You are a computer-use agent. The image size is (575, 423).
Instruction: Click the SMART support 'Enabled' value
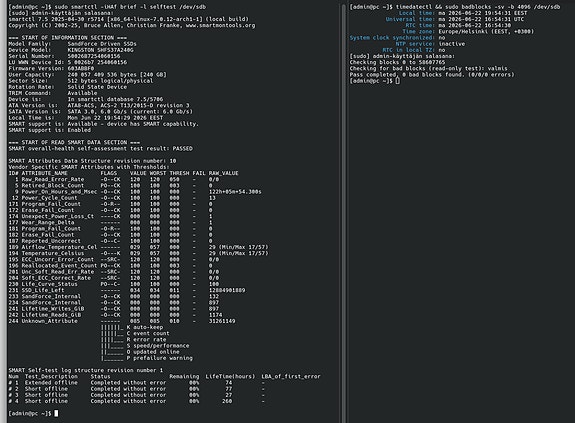[x=79, y=130]
